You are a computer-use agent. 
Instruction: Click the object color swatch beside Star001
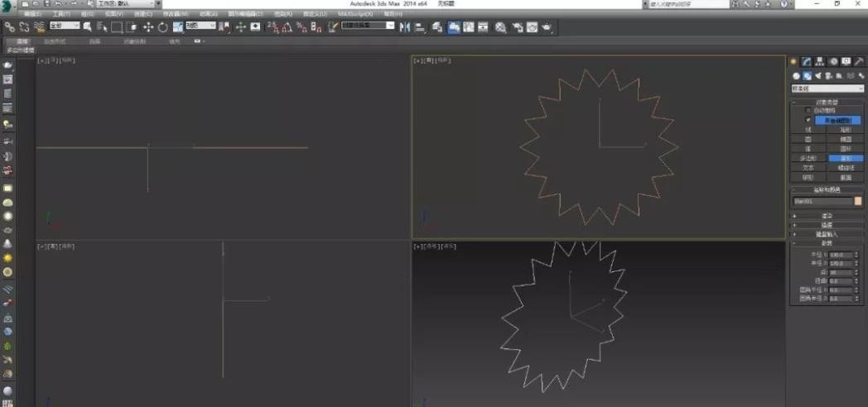[858, 201]
